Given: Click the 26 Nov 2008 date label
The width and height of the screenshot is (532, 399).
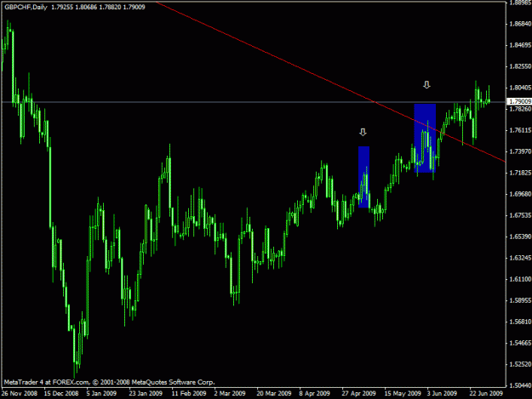Looking at the screenshot, I should click(x=20, y=393).
